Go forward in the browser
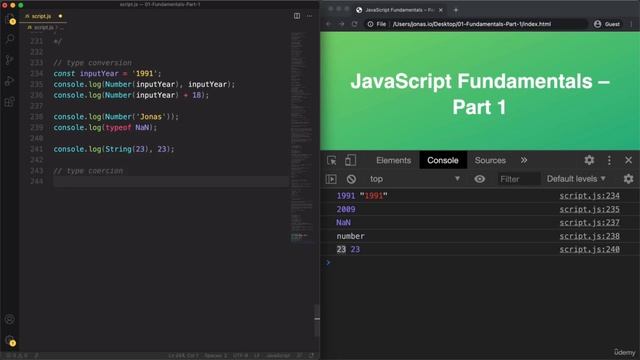This screenshot has height=360, width=640. tap(342, 24)
